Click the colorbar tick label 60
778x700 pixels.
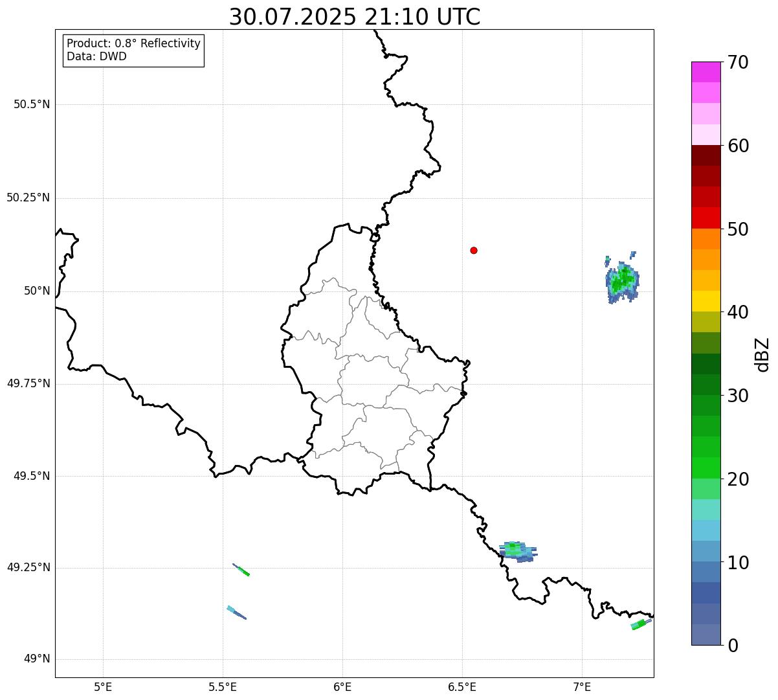pos(738,146)
